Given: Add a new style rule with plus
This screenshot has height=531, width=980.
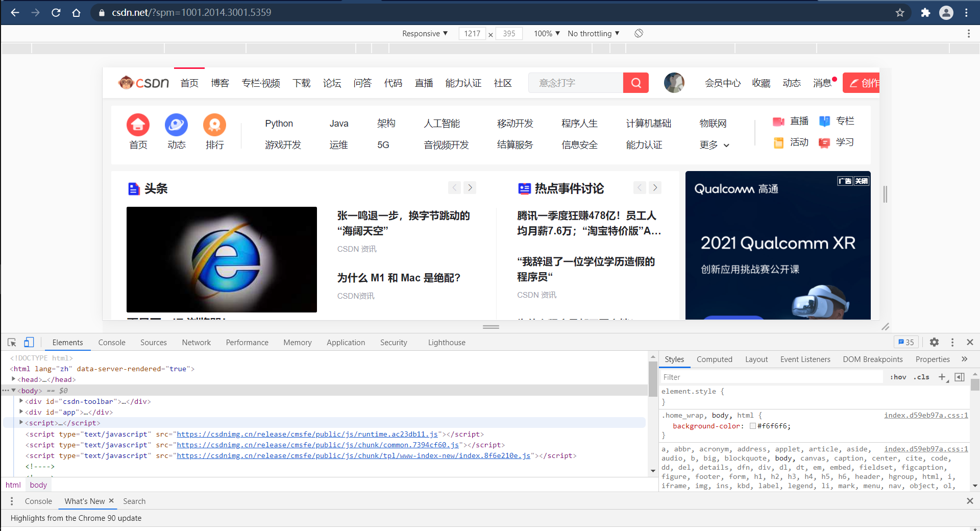Looking at the screenshot, I should [x=942, y=377].
